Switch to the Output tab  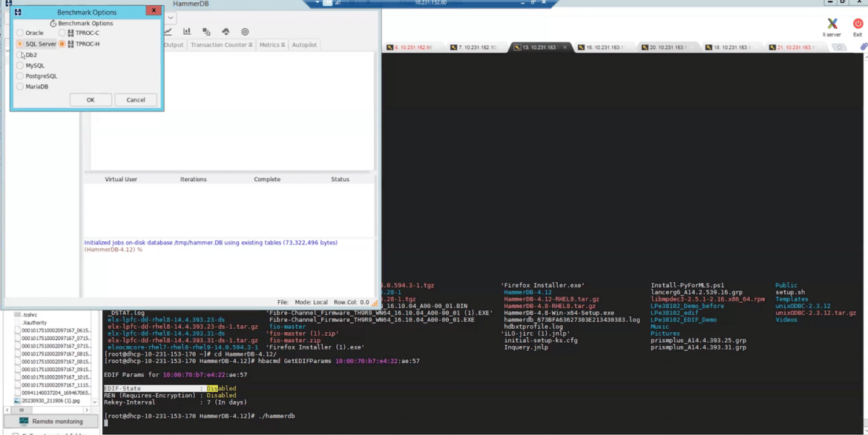coord(174,45)
